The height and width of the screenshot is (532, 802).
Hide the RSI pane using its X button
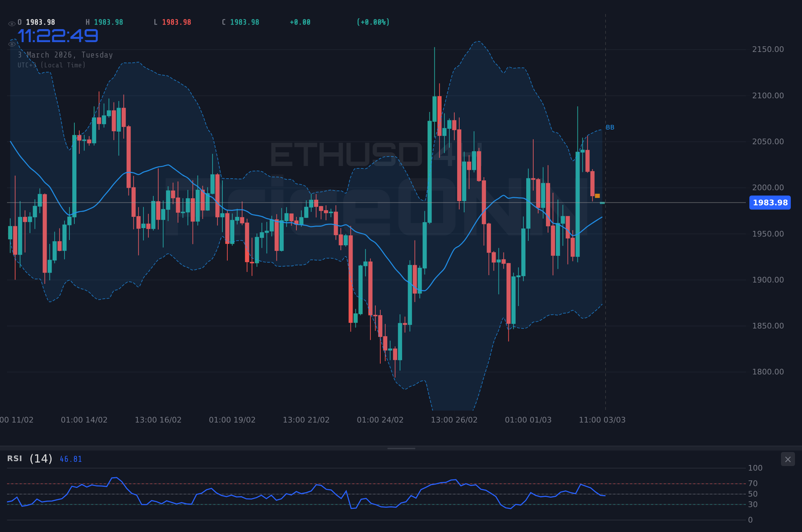[x=788, y=459]
